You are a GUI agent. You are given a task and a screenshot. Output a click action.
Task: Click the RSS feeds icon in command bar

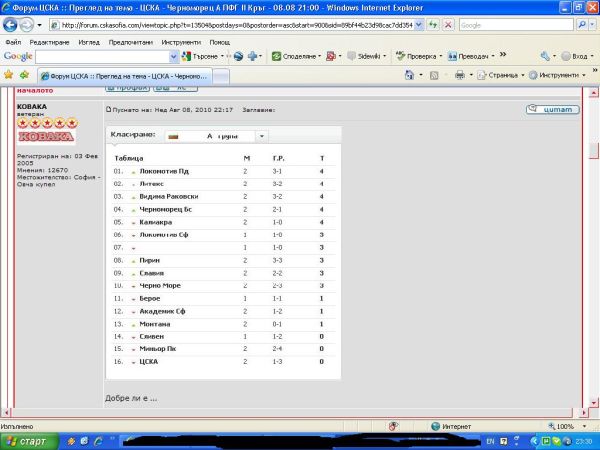pyautogui.click(x=434, y=75)
